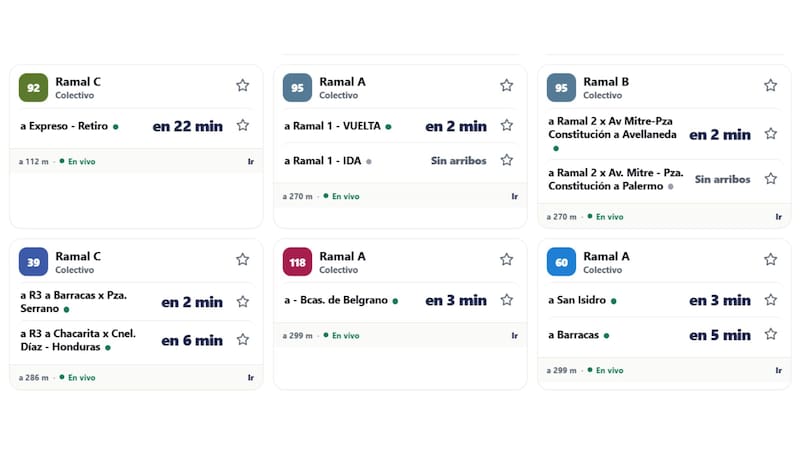800x450 pixels.
Task: Click Ir on the 39 Ramal C card
Action: (x=251, y=378)
